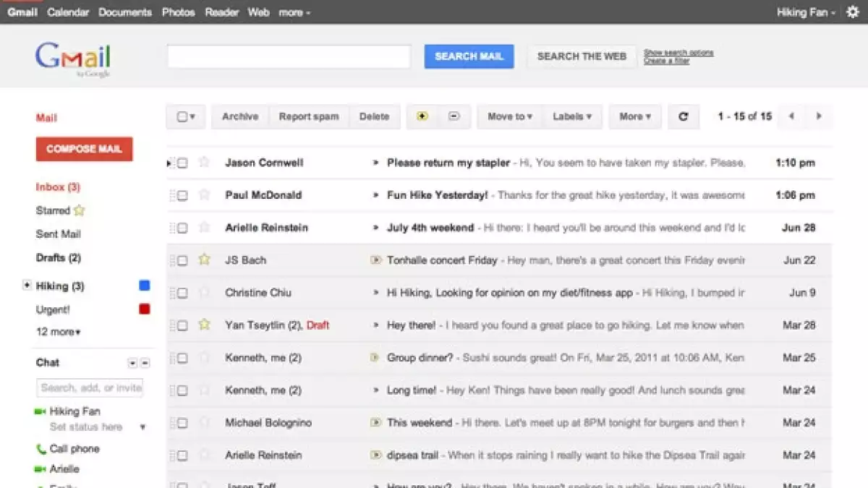
Task: Open the Labels dropdown
Action: (x=571, y=116)
